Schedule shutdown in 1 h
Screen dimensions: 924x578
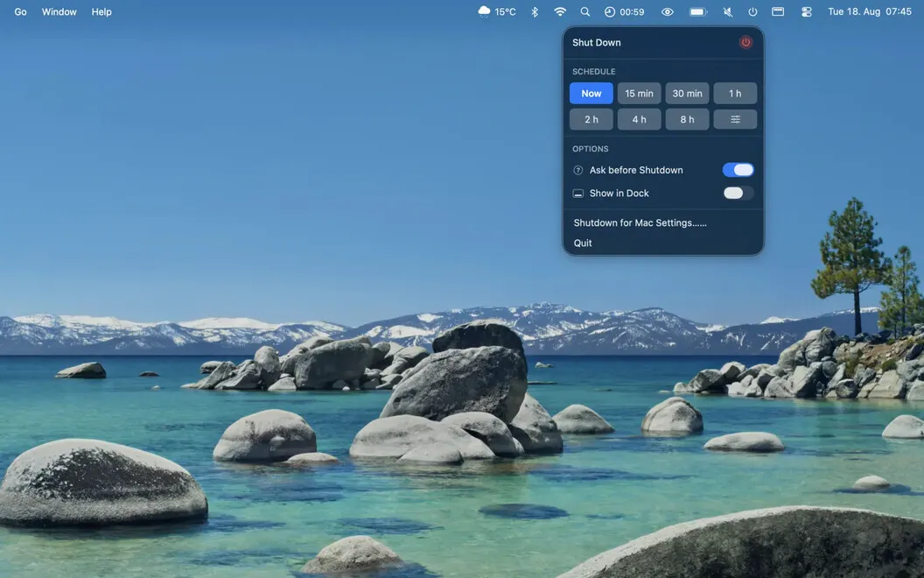coord(735,93)
